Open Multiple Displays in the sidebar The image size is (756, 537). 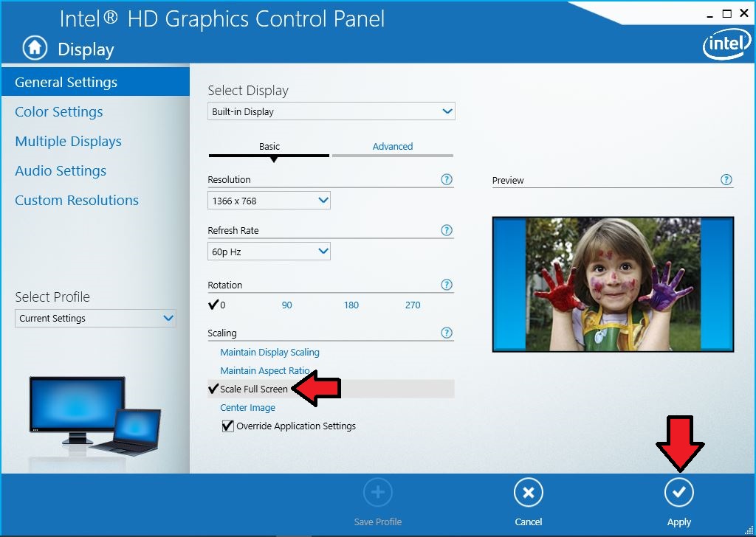coord(68,141)
